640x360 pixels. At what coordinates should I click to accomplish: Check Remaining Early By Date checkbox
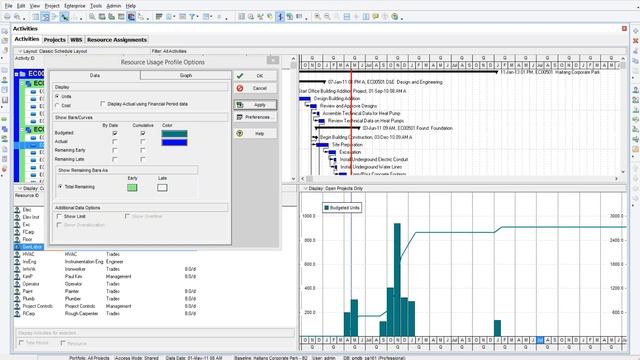tap(115, 150)
